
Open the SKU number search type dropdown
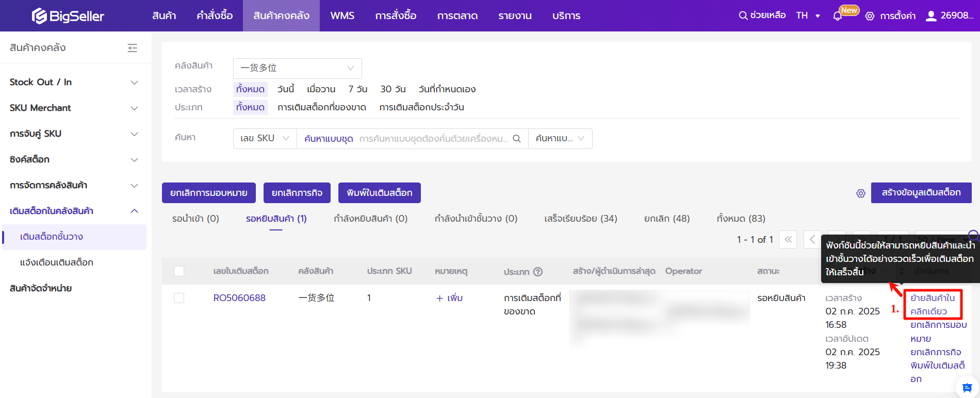265,139
